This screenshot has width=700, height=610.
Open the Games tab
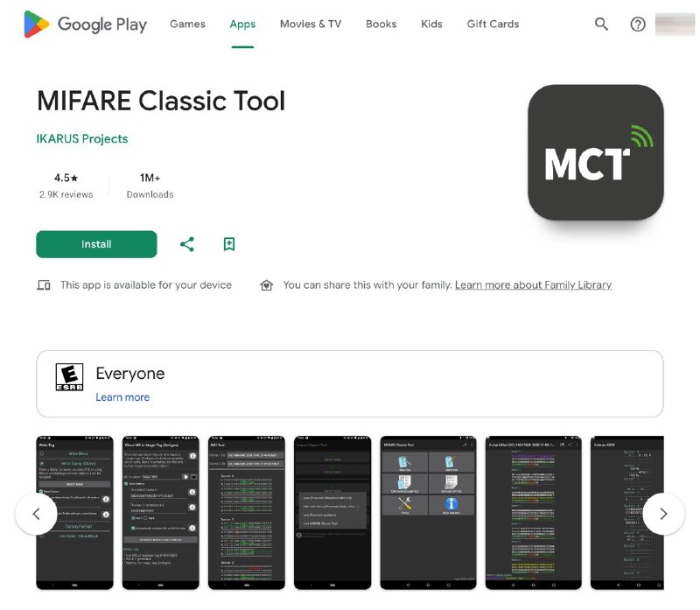point(187,25)
